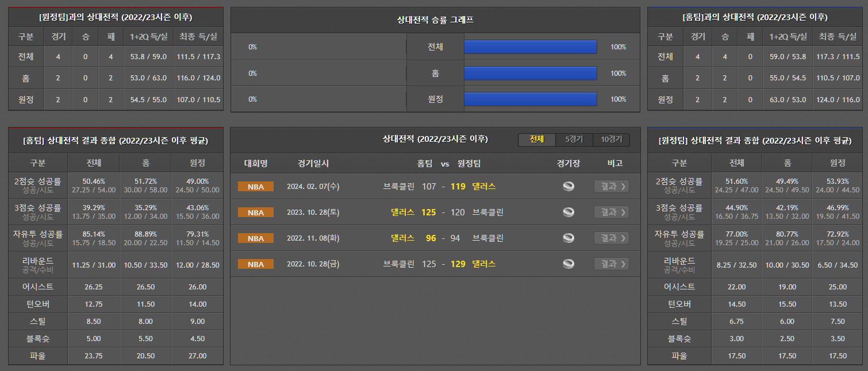Open 결과 for the 2024.02.07 game
The image size is (868, 371).
pyautogui.click(x=611, y=187)
